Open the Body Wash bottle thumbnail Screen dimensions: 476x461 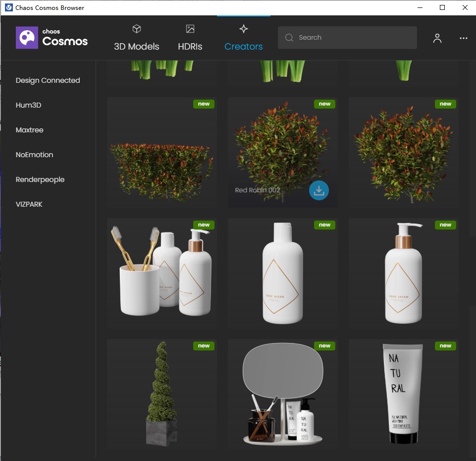[x=283, y=273]
